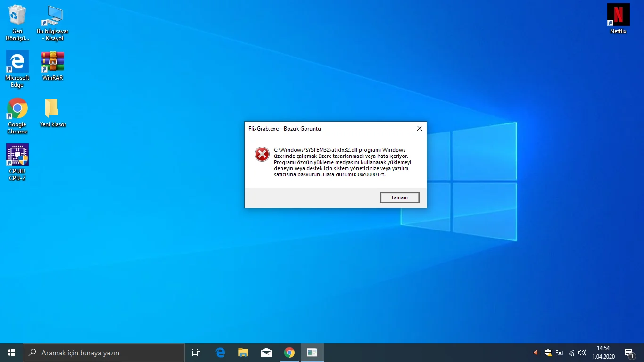The image size is (644, 362).
Task: Open the clock showing 14:54
Action: pyautogui.click(x=603, y=353)
